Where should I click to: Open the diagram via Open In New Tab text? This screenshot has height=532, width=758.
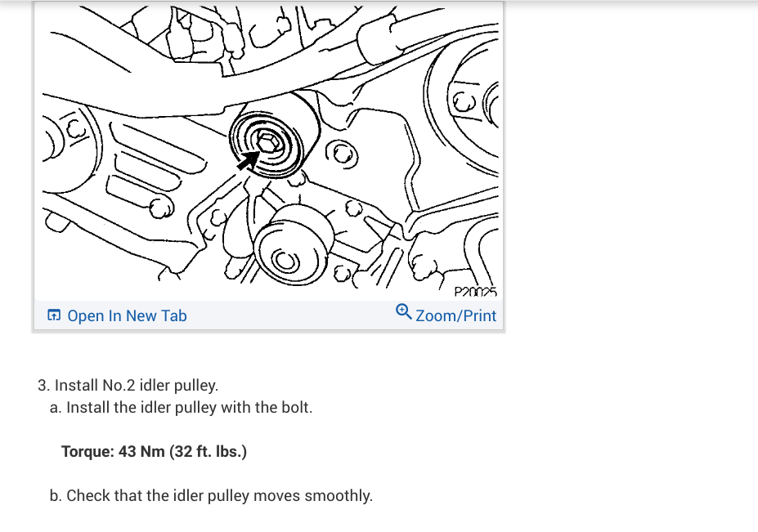(127, 315)
